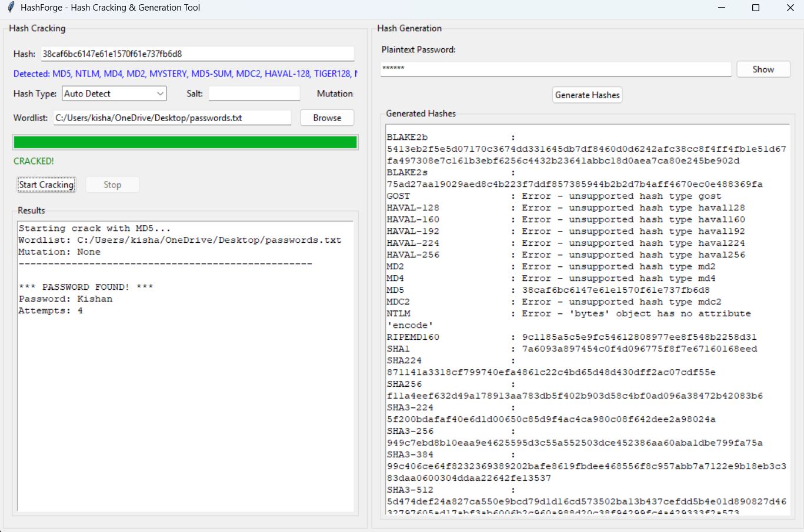Maximize the HashForge window

(756, 8)
